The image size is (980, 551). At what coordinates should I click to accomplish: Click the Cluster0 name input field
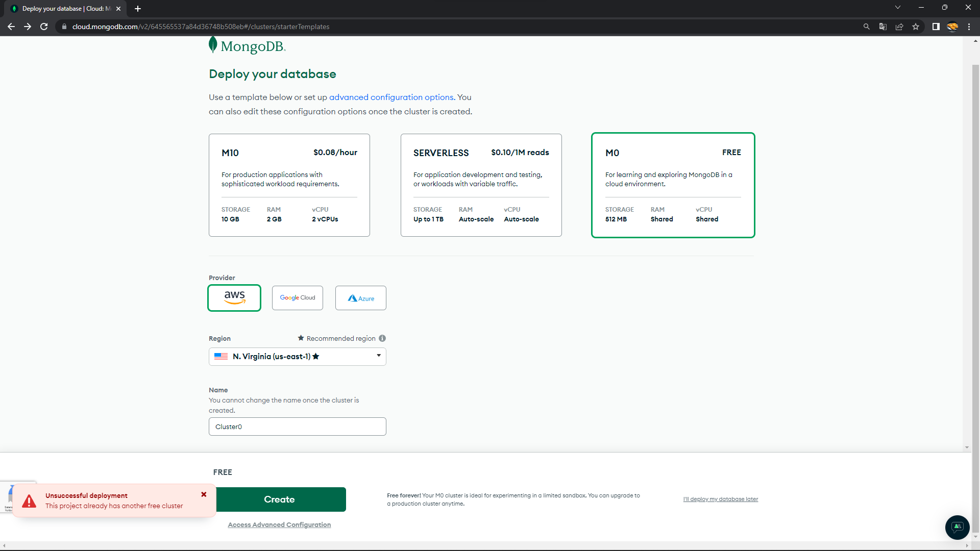coord(297,427)
